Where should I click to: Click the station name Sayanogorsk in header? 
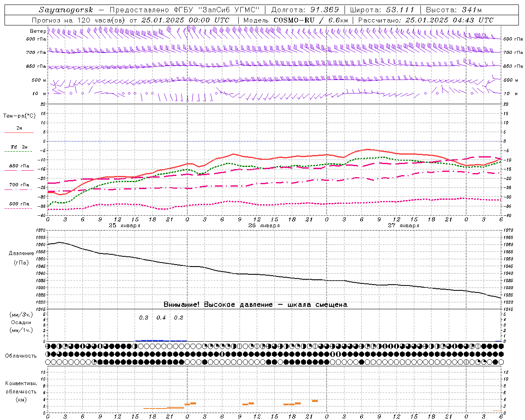tap(66, 10)
